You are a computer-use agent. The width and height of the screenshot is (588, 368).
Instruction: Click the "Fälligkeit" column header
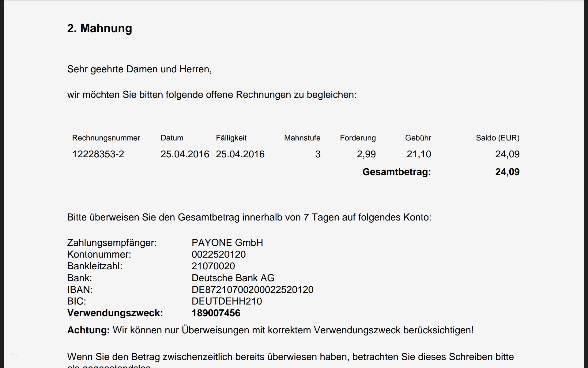(231, 138)
